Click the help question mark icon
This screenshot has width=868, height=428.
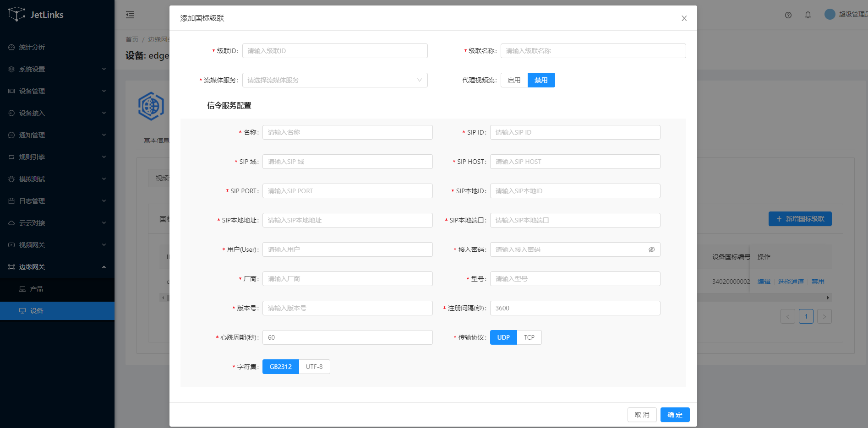point(788,15)
